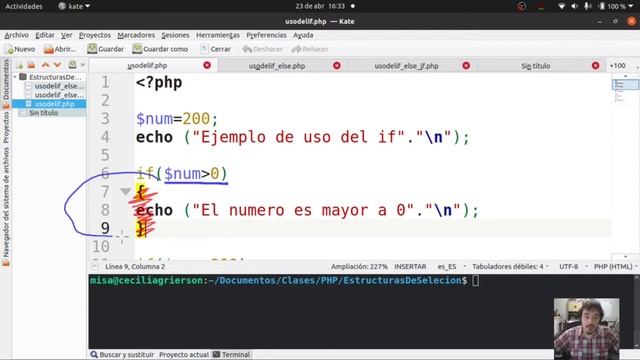Open the Buscar y sustituir panel
This screenshot has width=640, height=360.
coord(122,355)
